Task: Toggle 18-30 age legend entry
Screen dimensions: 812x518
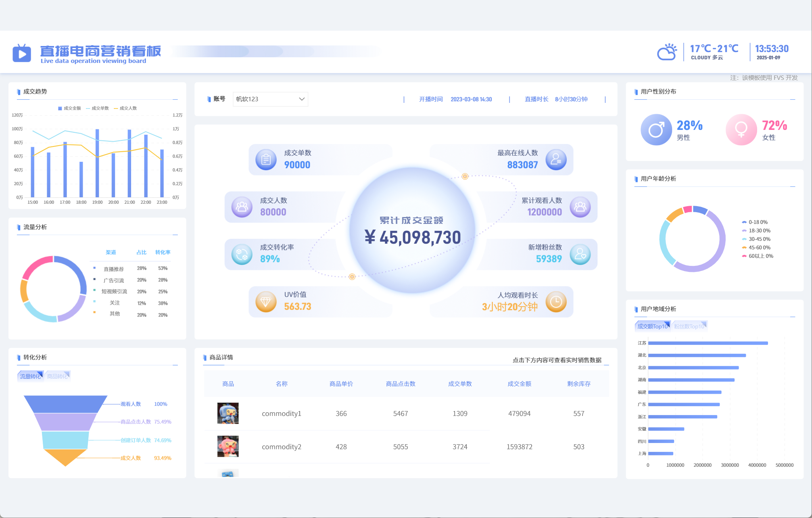Action: coord(756,231)
